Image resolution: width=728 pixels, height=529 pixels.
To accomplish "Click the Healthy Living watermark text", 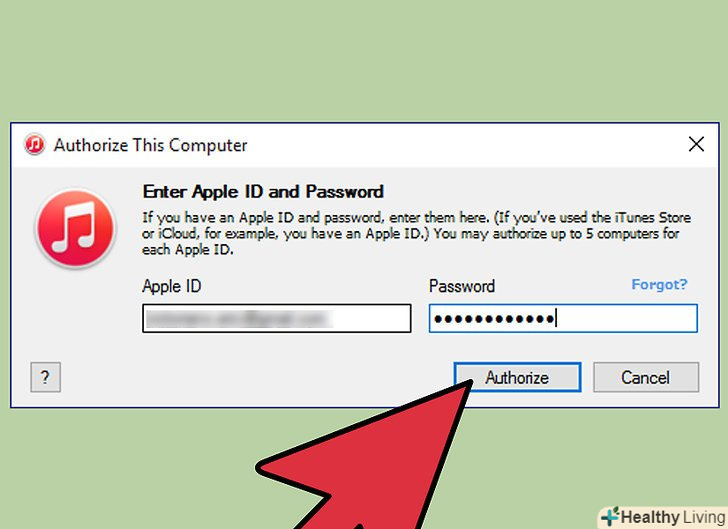I will click(673, 517).
